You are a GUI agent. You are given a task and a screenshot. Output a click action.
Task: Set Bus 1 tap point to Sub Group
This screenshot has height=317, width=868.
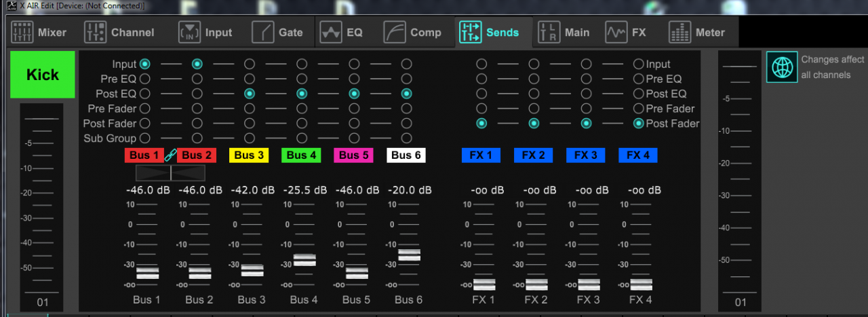(x=144, y=138)
